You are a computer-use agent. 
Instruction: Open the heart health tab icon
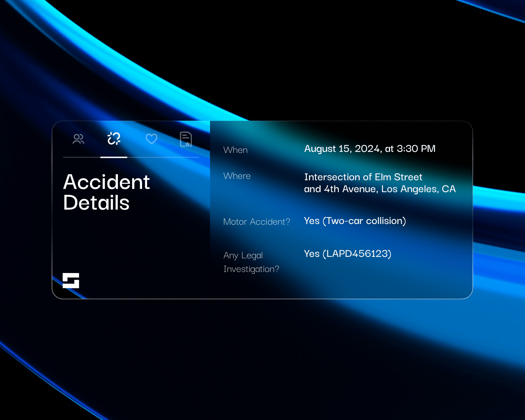[152, 139]
